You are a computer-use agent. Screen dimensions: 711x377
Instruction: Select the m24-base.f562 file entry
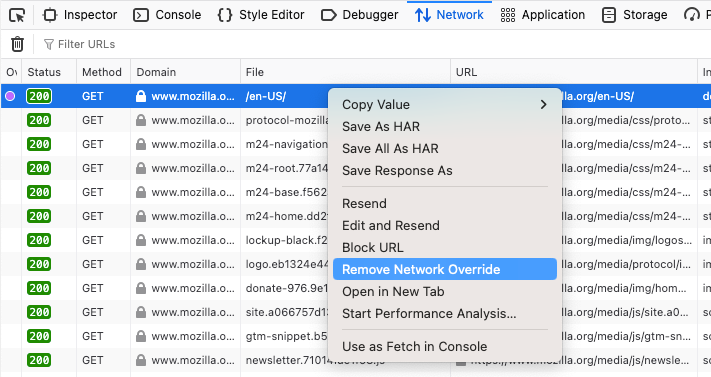pos(287,192)
